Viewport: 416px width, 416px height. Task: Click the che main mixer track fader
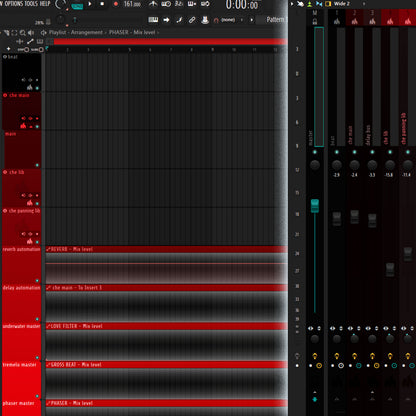[x=354, y=217]
